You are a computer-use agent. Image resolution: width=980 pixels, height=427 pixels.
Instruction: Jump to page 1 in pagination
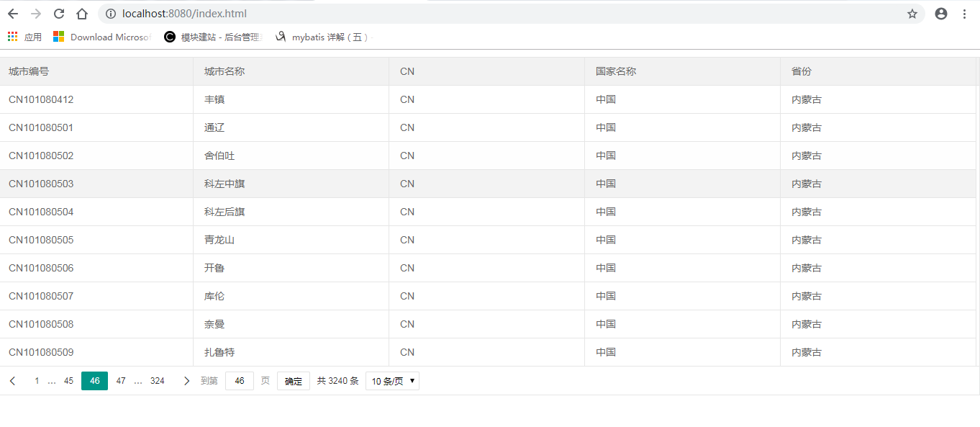(x=37, y=381)
